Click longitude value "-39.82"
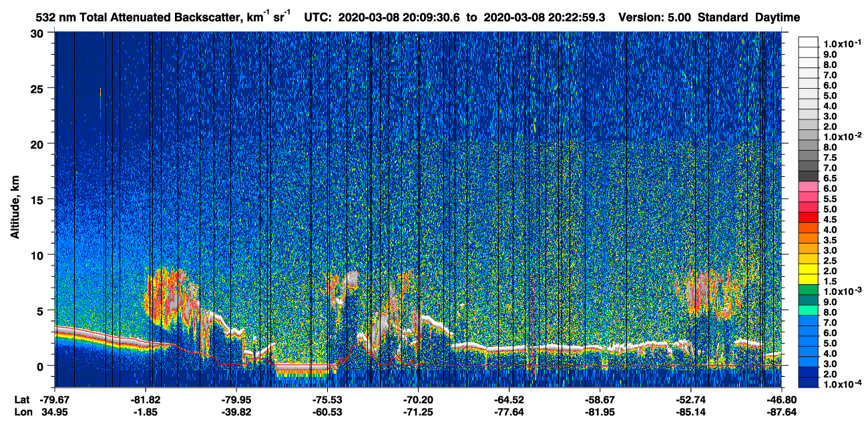The width and height of the screenshot is (868, 445). pyautogui.click(x=236, y=412)
